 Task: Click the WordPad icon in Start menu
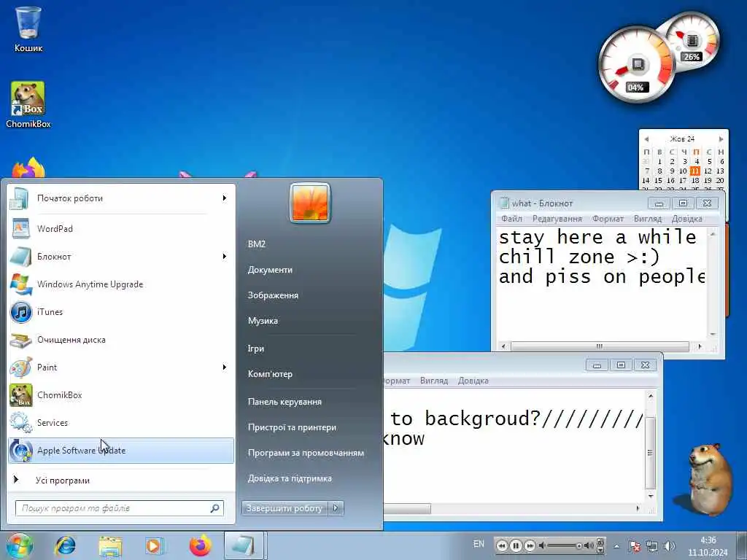(x=20, y=228)
